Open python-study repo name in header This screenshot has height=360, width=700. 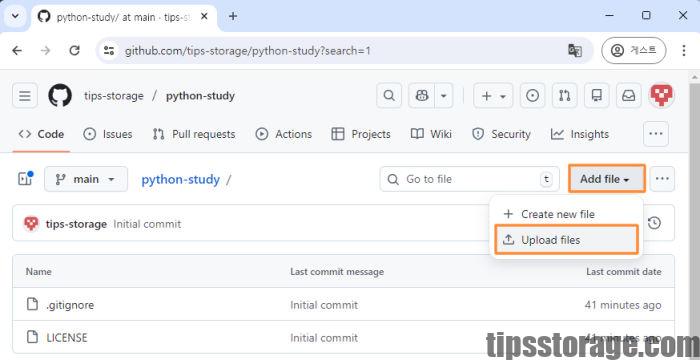point(200,96)
